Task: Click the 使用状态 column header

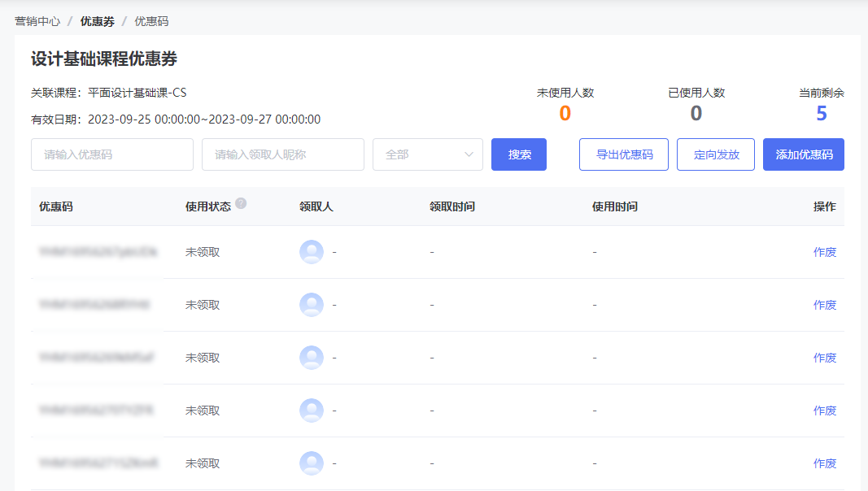Action: 208,206
